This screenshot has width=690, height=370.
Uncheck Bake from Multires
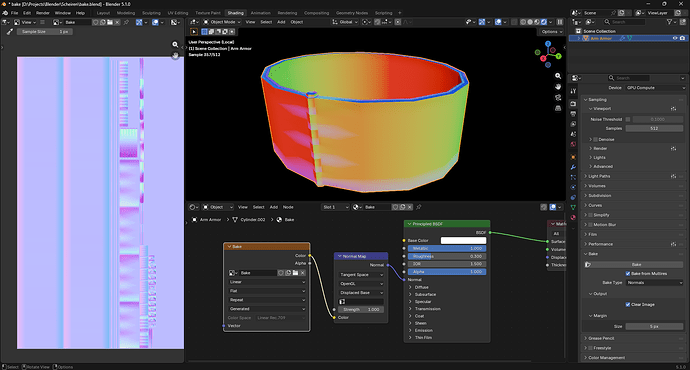tap(628, 274)
